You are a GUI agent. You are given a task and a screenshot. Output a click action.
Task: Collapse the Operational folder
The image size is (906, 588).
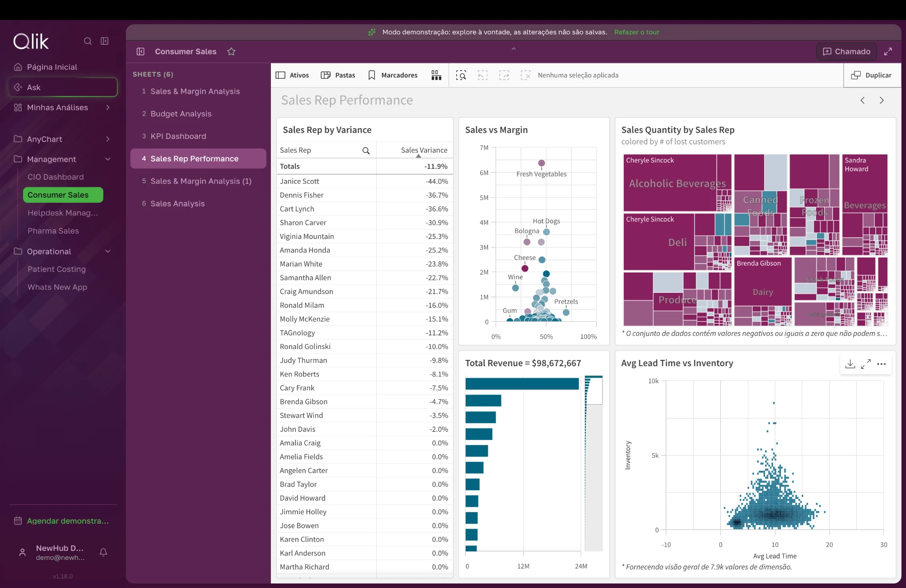pos(108,251)
